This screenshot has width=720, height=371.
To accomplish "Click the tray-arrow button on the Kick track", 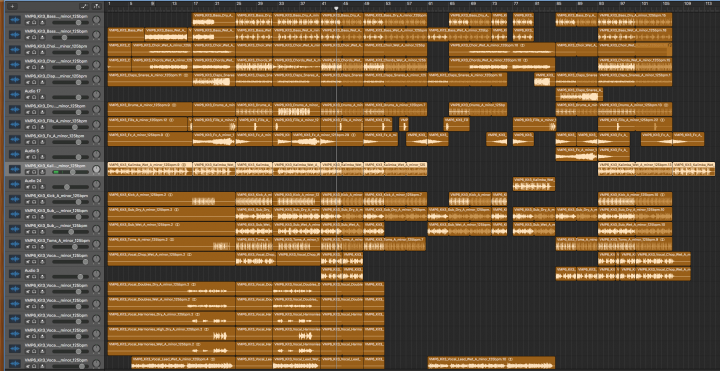I will pyautogui.click(x=42, y=202).
